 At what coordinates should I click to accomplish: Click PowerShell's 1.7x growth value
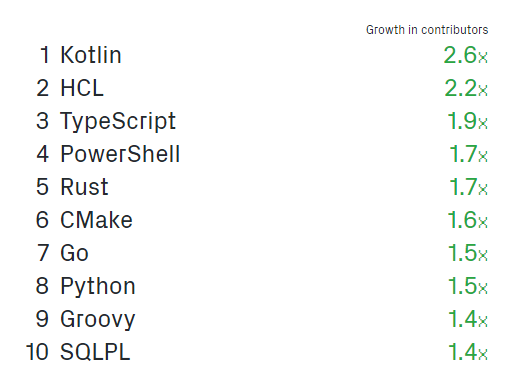tap(468, 154)
